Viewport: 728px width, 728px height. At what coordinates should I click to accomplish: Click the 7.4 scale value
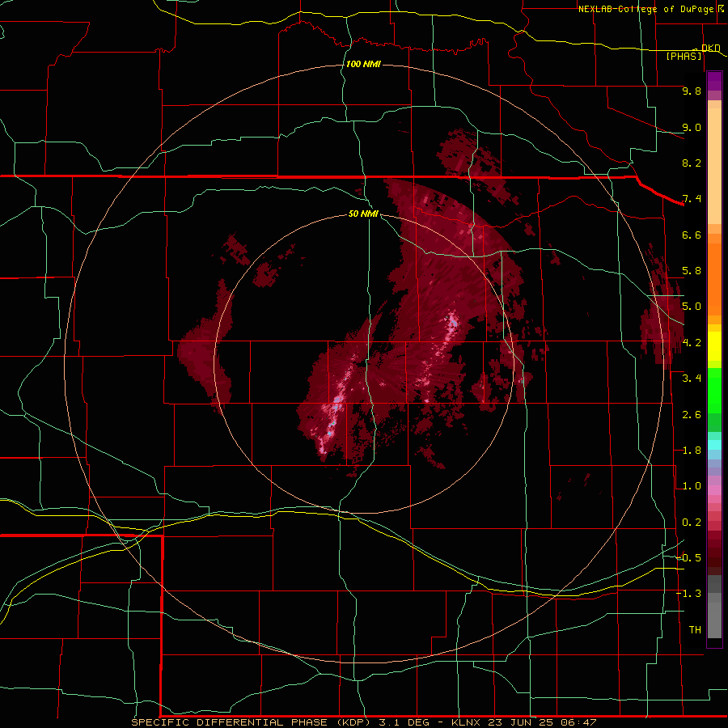[x=692, y=199]
